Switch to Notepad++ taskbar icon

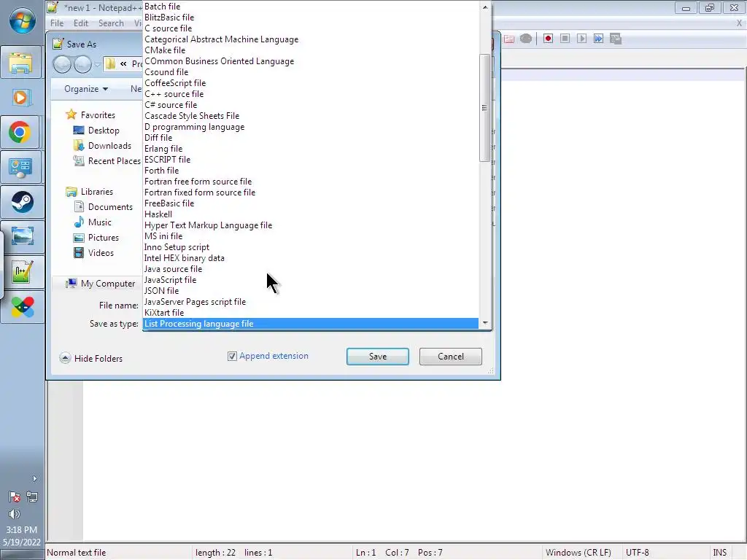click(23, 271)
